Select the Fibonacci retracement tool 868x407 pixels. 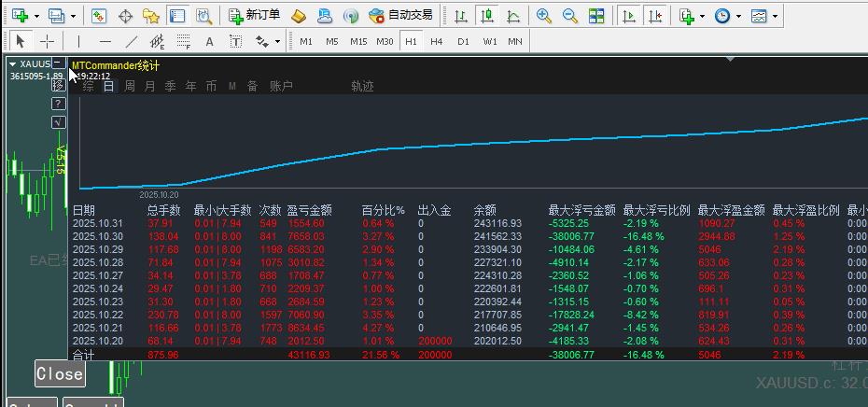[183, 41]
